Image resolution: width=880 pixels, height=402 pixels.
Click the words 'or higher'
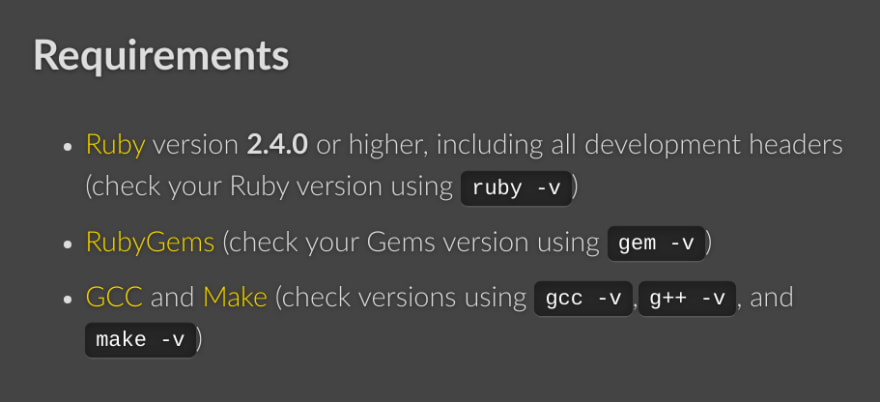(x=371, y=145)
